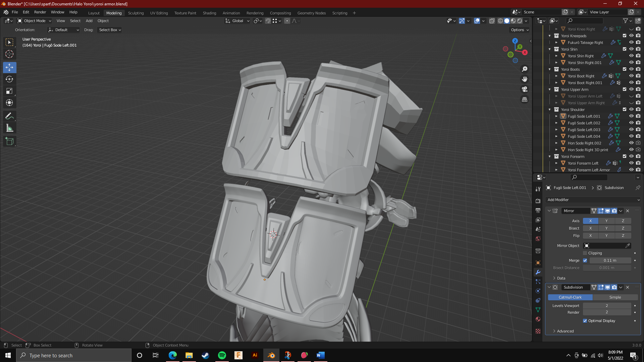Choose the Annotate pencil tool
Screen dimensions: 644x362
[x=9, y=116]
